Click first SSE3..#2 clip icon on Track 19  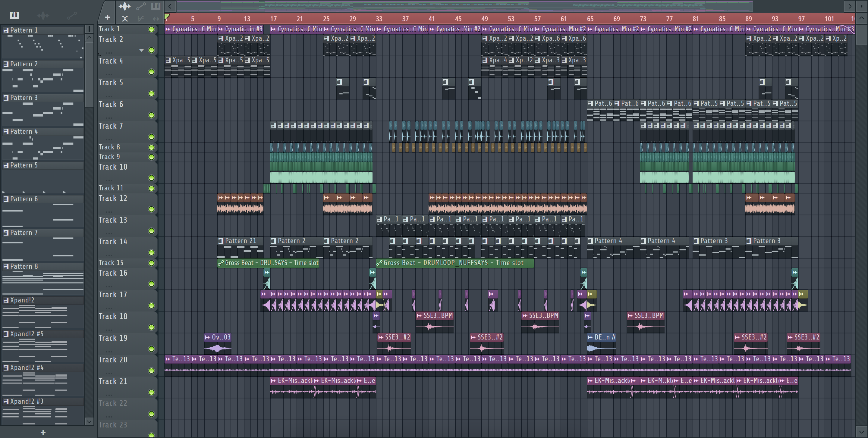coord(380,337)
